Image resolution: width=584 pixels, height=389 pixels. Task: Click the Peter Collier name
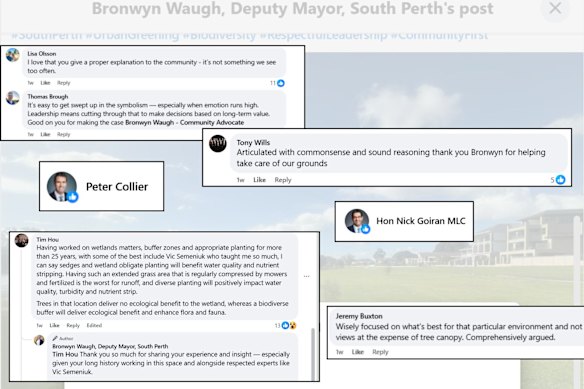(117, 186)
